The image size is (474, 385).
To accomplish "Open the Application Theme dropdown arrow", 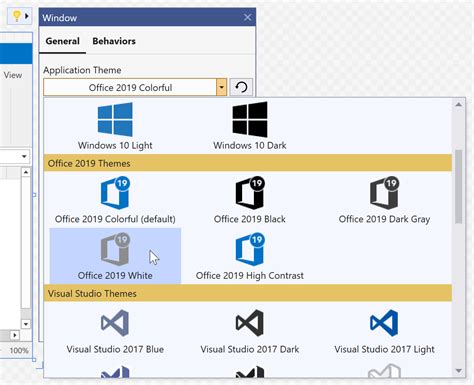I will (221, 87).
